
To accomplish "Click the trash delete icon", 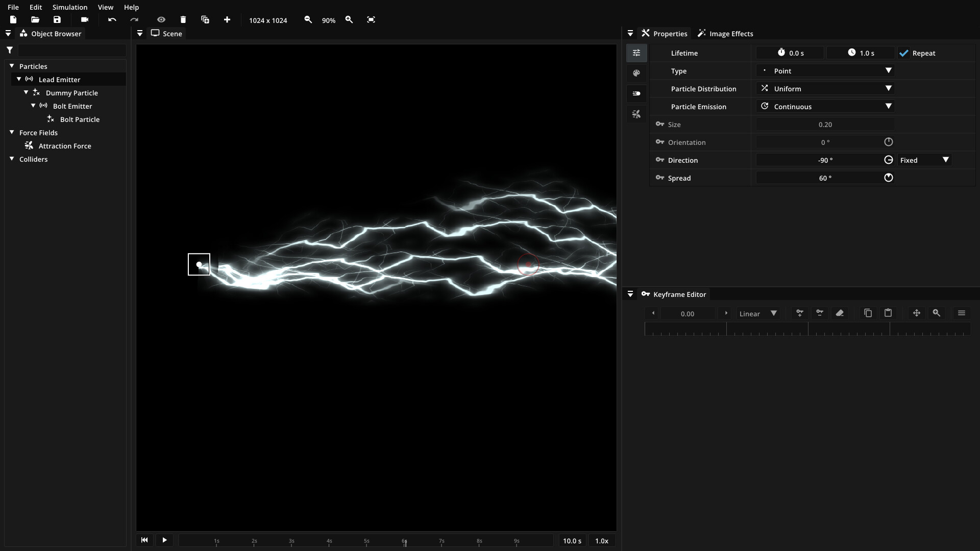I will (183, 20).
